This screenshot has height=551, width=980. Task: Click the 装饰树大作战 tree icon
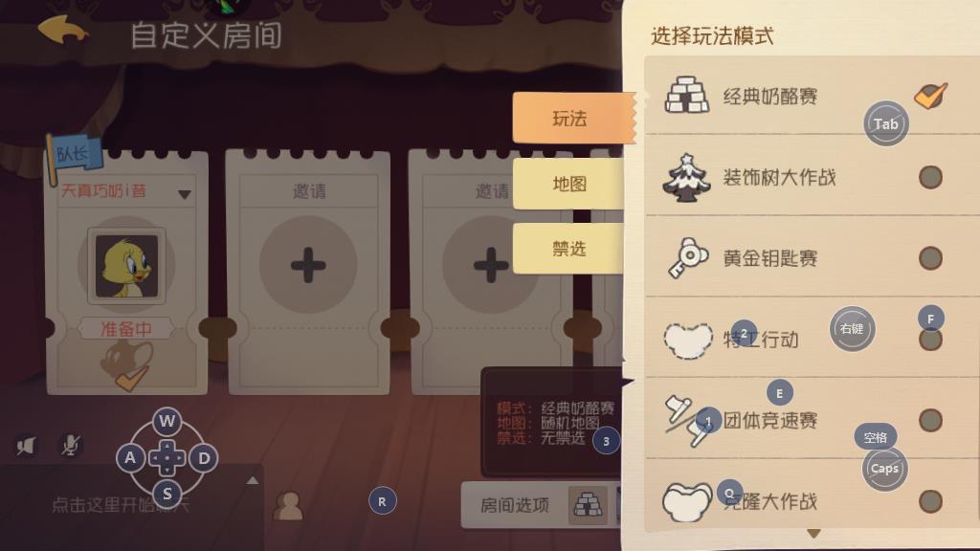point(686,177)
